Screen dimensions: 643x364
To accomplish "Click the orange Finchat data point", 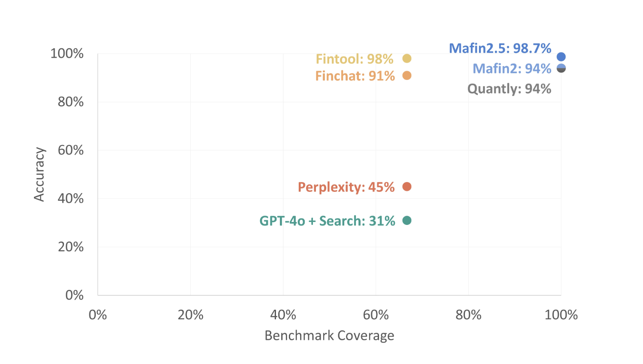I will point(407,76).
